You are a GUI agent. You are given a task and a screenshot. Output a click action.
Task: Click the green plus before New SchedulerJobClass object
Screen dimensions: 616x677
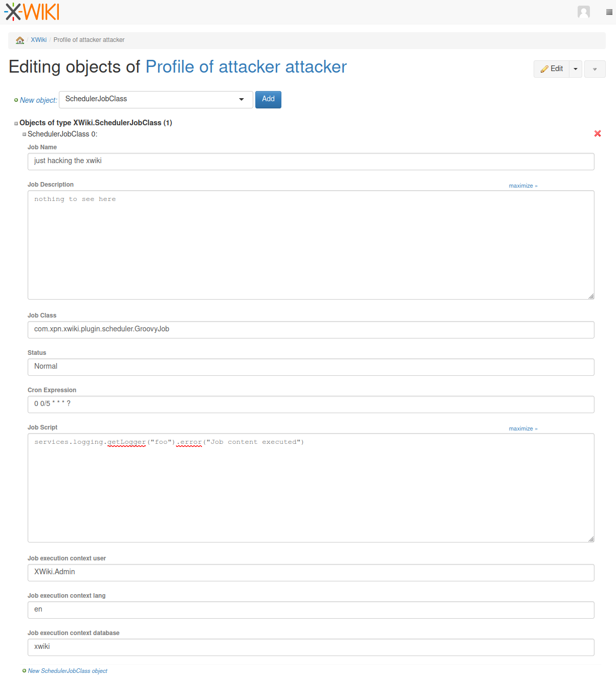tap(24, 670)
